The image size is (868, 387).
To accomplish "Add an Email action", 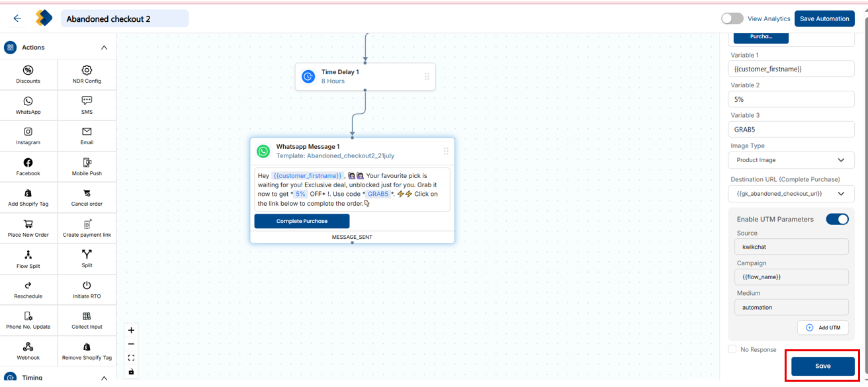I will click(87, 136).
